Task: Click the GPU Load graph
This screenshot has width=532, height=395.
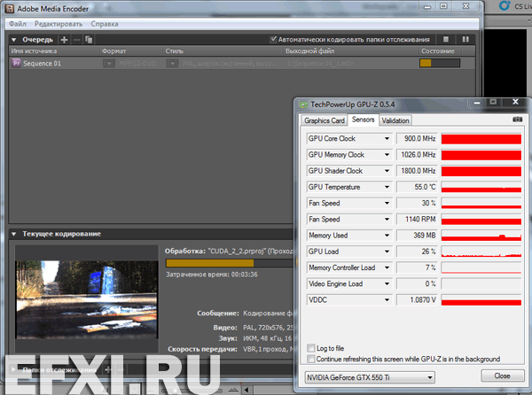Action: click(x=481, y=252)
